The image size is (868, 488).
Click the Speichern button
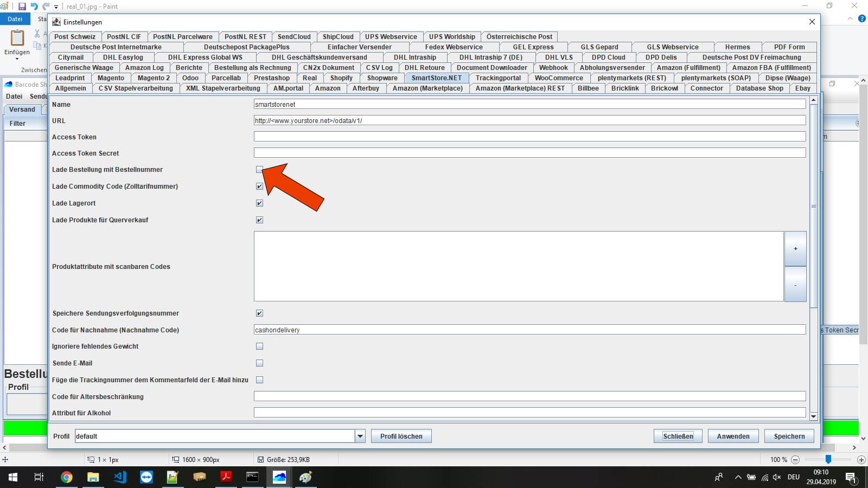coord(789,436)
